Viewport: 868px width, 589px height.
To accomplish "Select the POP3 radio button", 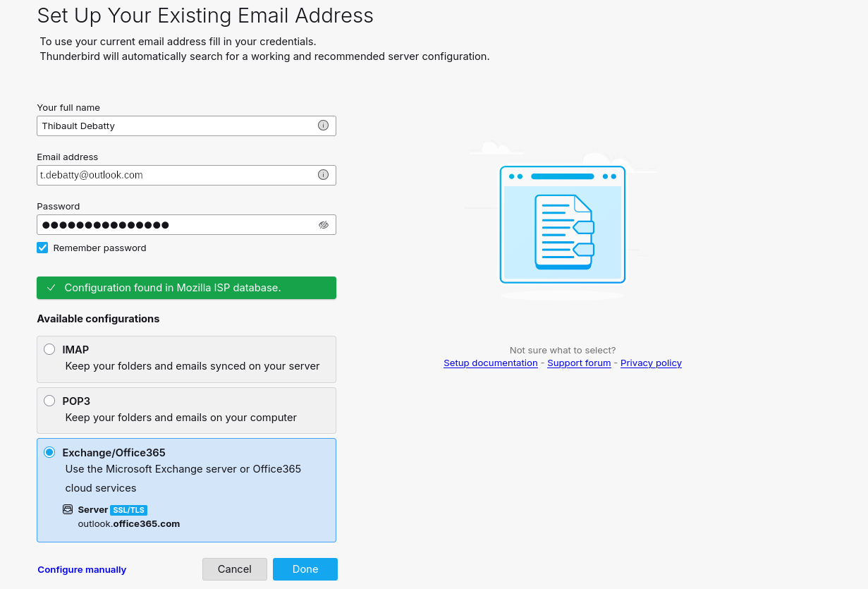I will click(49, 401).
